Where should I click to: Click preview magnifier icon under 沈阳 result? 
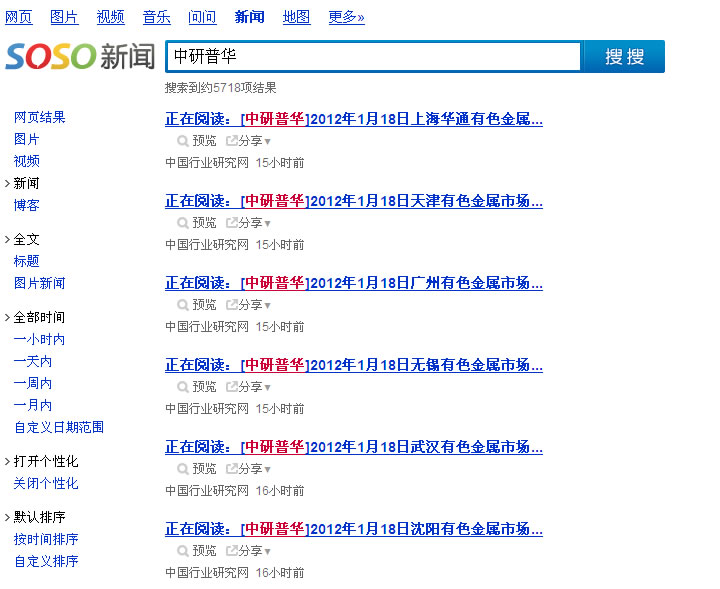pos(183,551)
